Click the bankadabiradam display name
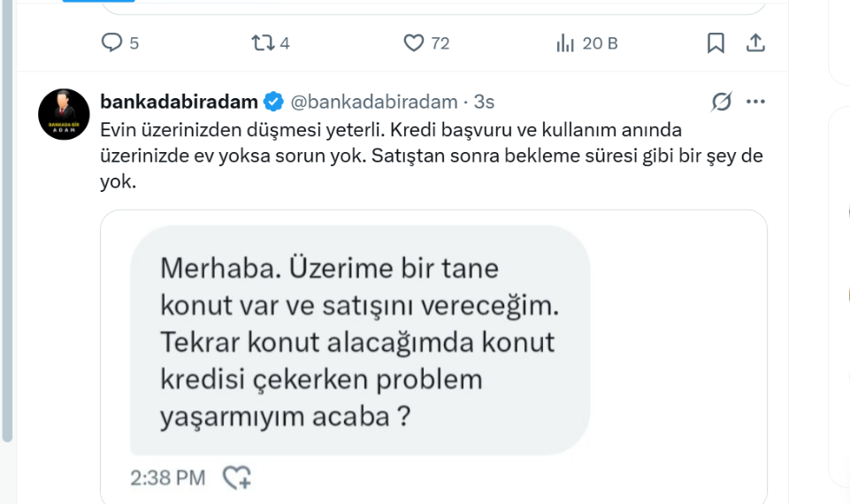The width and height of the screenshot is (850, 504). (180, 102)
